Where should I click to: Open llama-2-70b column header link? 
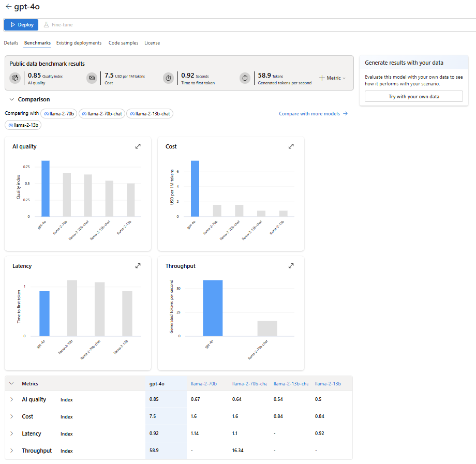pos(204,384)
